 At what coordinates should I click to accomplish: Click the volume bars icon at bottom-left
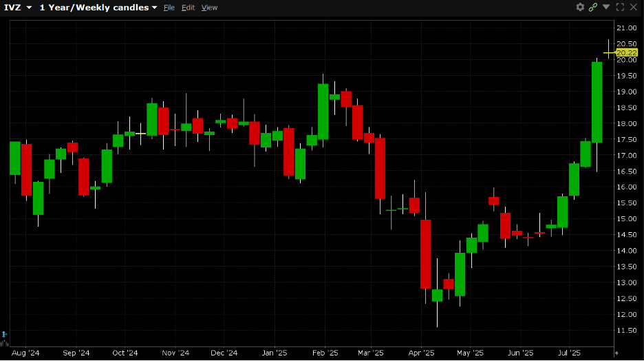point(4,342)
